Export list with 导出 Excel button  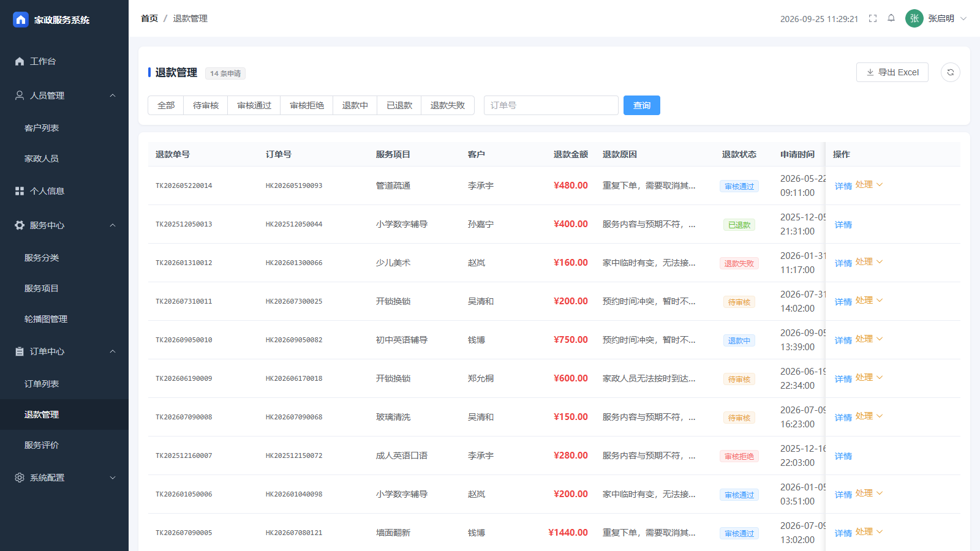892,72
